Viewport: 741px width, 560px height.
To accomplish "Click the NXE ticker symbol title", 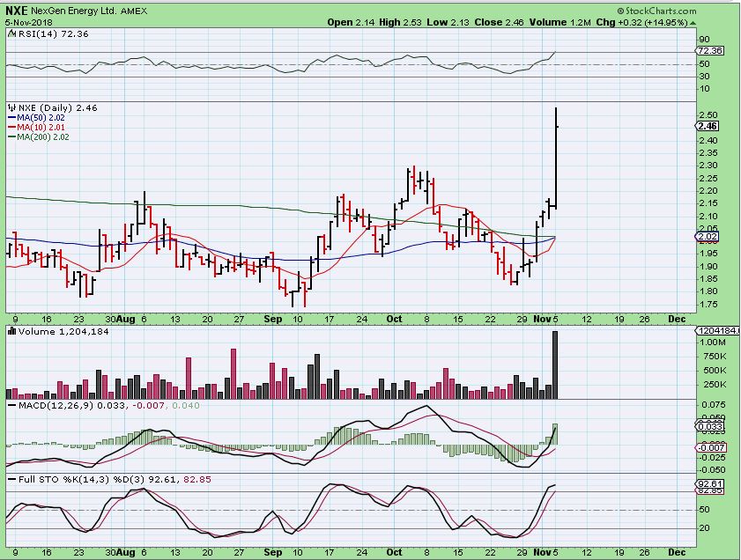I will 19,10.
